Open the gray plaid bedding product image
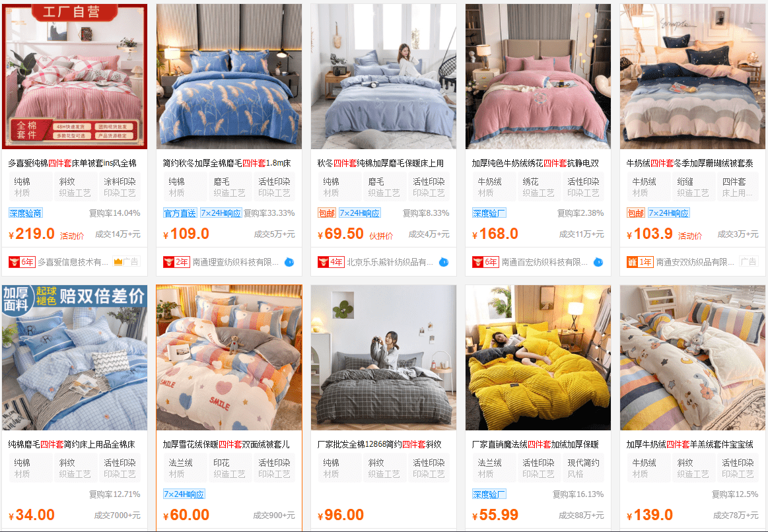The height and width of the screenshot is (532, 768). click(x=384, y=358)
